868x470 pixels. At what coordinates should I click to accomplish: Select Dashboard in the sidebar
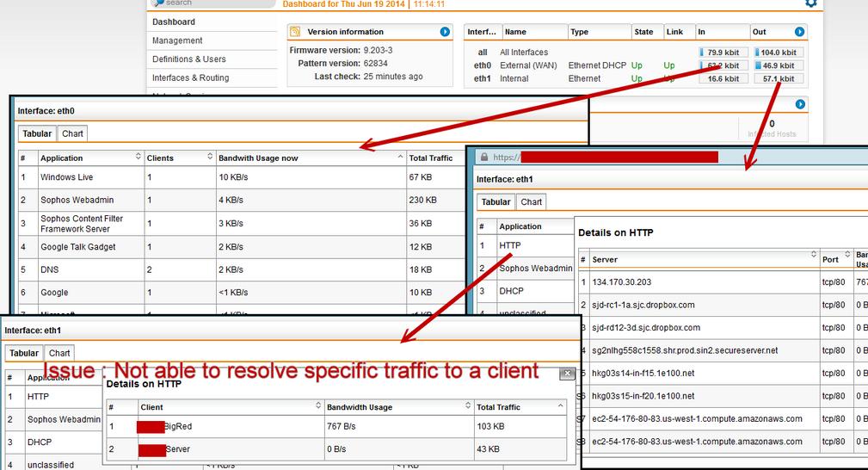click(174, 22)
